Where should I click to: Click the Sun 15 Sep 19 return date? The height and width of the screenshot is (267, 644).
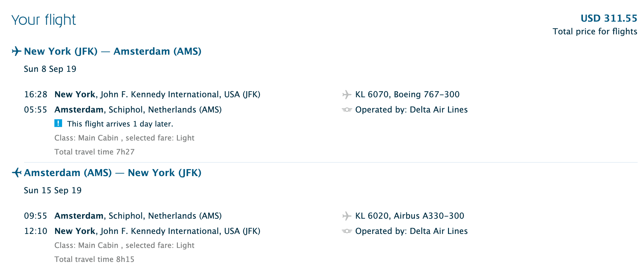(52, 190)
